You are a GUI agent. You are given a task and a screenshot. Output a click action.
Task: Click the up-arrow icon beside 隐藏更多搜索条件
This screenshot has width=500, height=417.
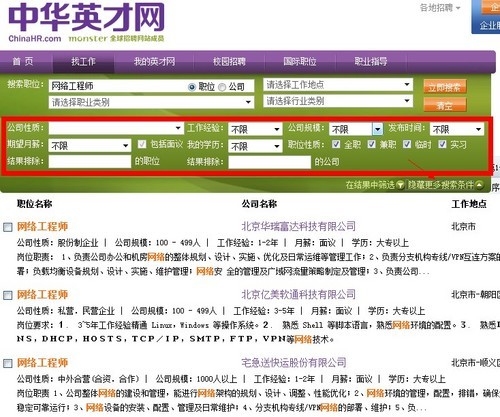tap(479, 185)
